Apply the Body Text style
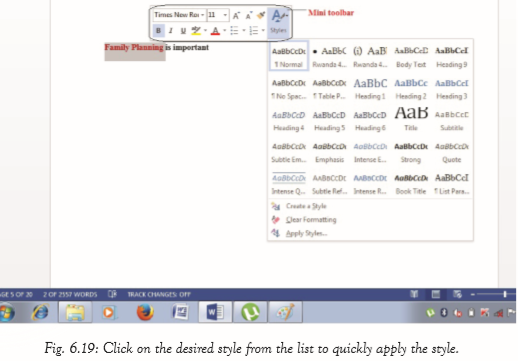This screenshot has height=361, width=518. 411,57
